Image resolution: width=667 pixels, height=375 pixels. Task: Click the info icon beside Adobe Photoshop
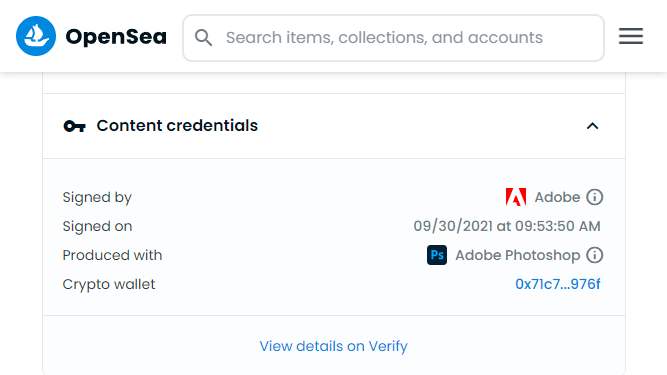(x=594, y=255)
